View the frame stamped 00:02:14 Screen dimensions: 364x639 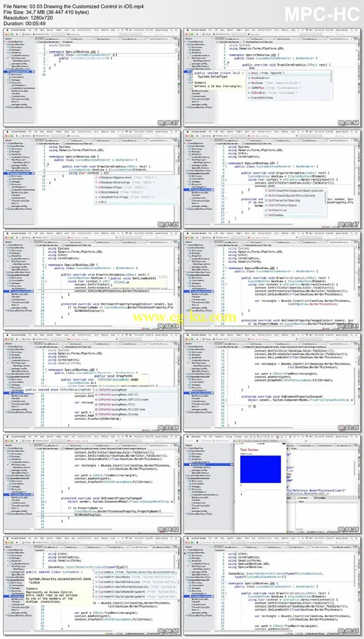pyautogui.click(x=92, y=281)
